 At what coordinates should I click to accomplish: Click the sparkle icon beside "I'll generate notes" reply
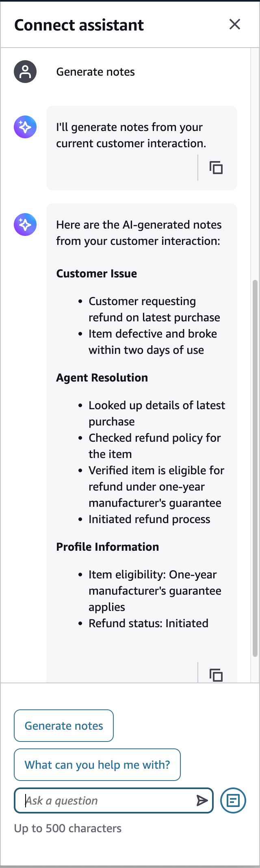25,127
